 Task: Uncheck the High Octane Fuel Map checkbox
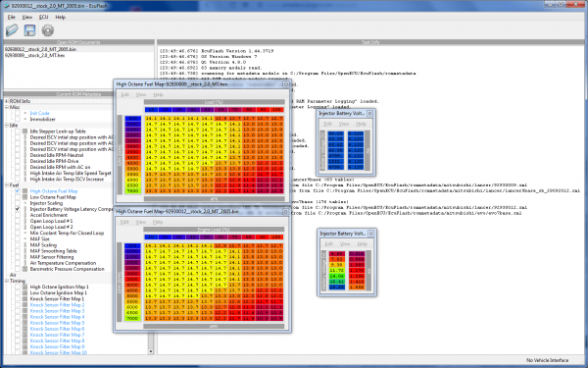pos(18,191)
